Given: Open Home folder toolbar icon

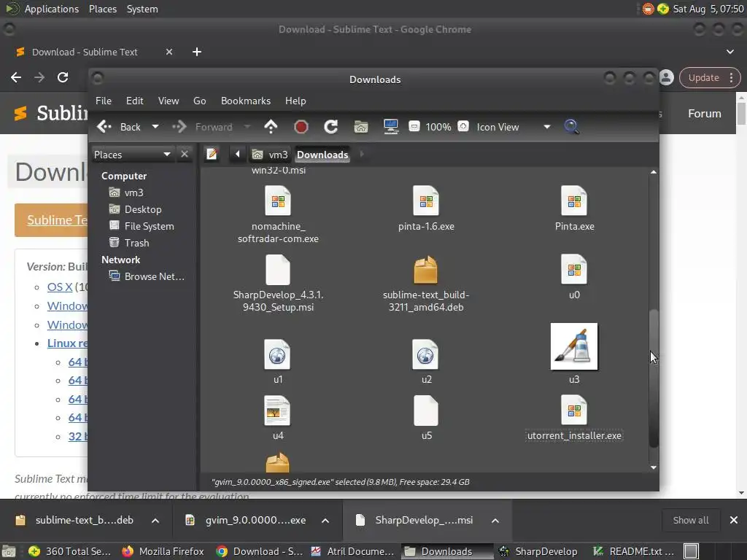Looking at the screenshot, I should point(360,127).
